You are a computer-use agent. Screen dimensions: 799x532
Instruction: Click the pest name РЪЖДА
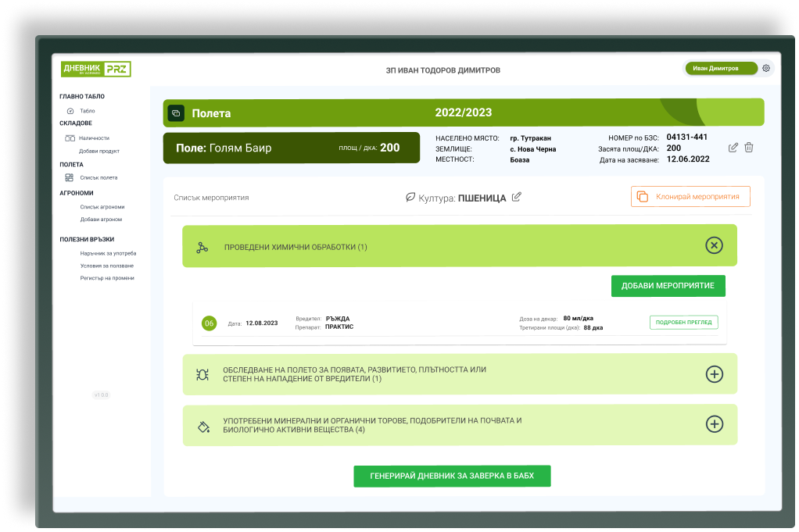337,319
